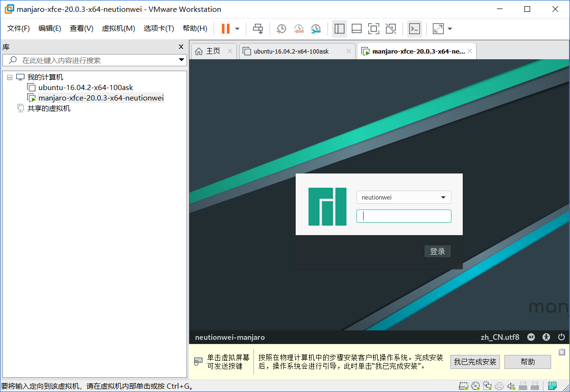
Task: Click the CD/DVD drive status icon
Action: coord(475,386)
